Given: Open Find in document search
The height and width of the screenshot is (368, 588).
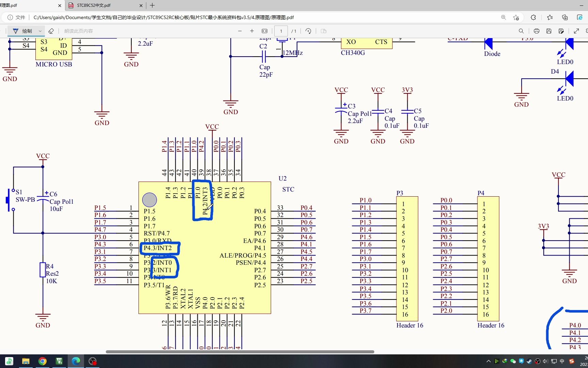Looking at the screenshot, I should tap(521, 31).
